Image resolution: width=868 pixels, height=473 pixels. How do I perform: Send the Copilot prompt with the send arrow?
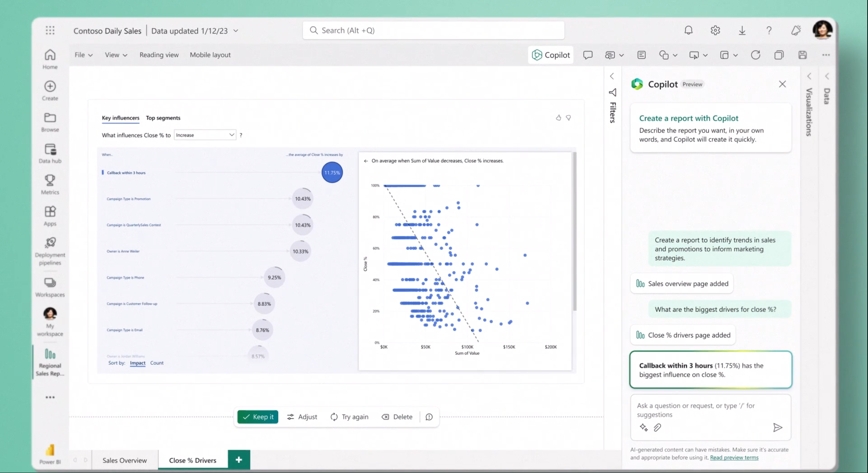(778, 427)
